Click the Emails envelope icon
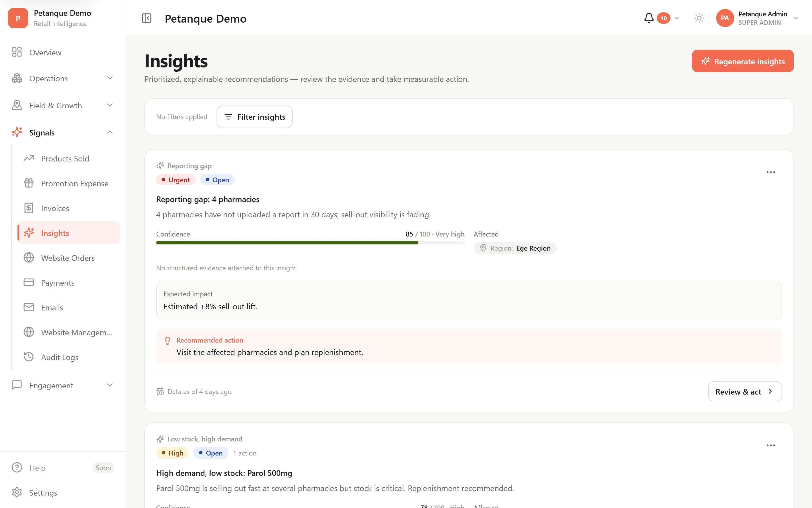 29,307
